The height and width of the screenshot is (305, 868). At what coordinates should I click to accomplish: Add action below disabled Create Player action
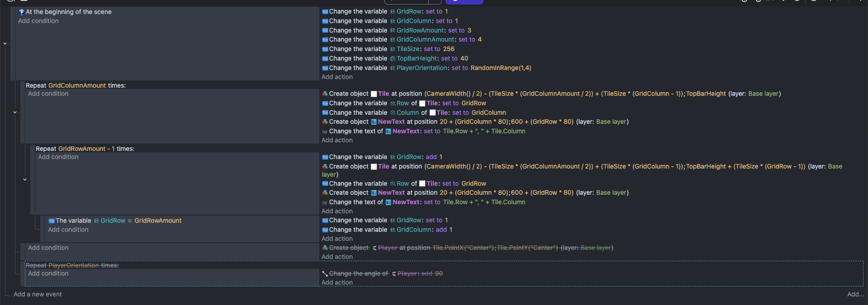coord(337,257)
